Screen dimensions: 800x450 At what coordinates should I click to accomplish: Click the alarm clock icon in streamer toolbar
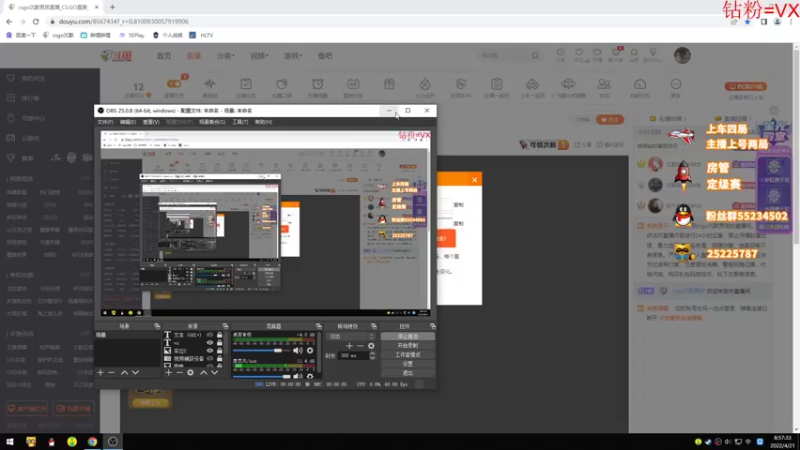click(x=317, y=84)
